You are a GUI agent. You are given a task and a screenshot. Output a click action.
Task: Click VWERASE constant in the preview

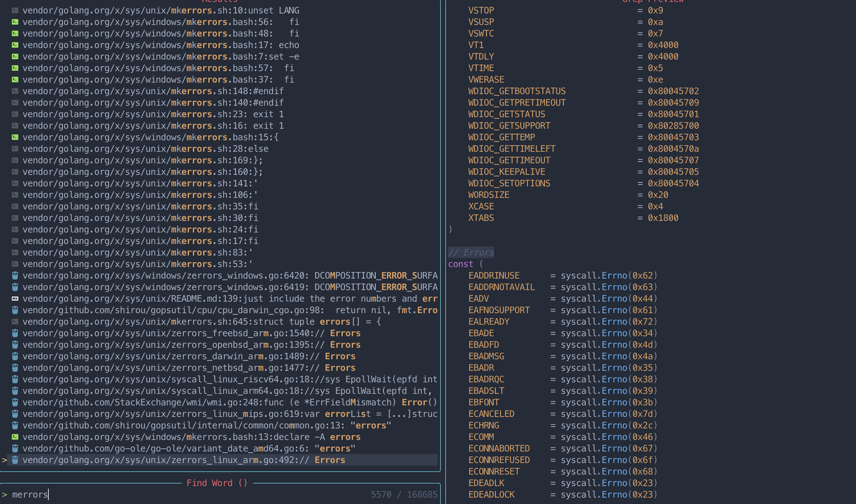(x=486, y=80)
